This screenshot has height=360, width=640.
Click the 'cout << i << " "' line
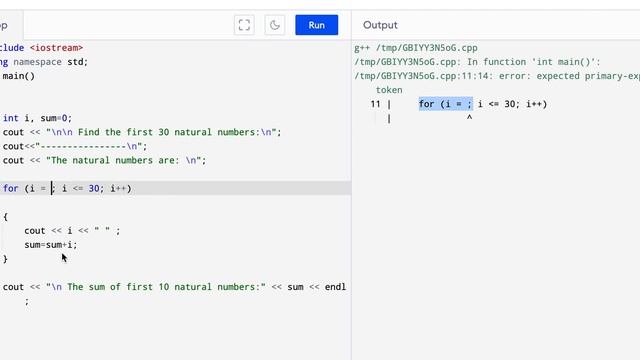point(72,231)
